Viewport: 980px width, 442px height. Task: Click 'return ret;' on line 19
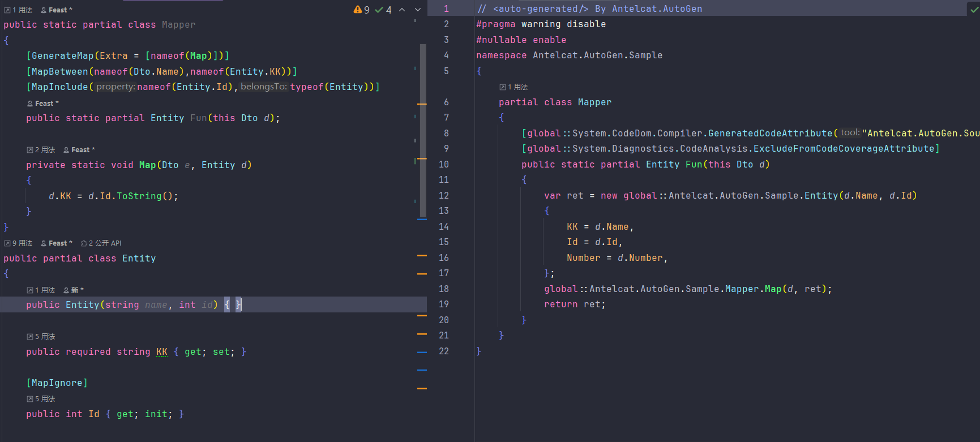pos(575,304)
